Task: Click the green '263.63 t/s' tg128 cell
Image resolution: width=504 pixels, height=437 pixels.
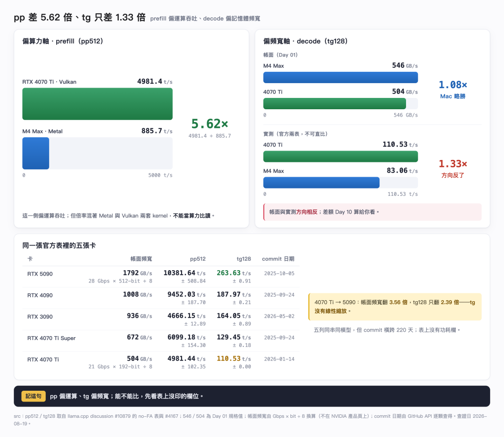Action: point(234,273)
